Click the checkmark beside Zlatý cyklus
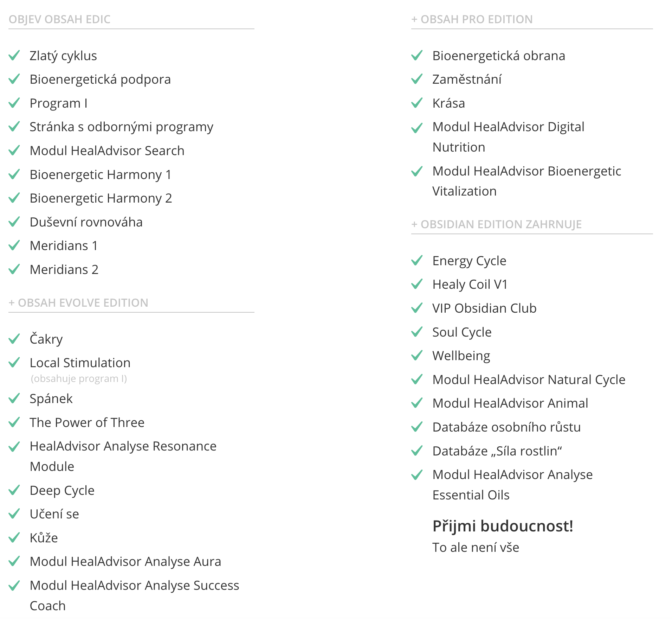 pos(14,55)
